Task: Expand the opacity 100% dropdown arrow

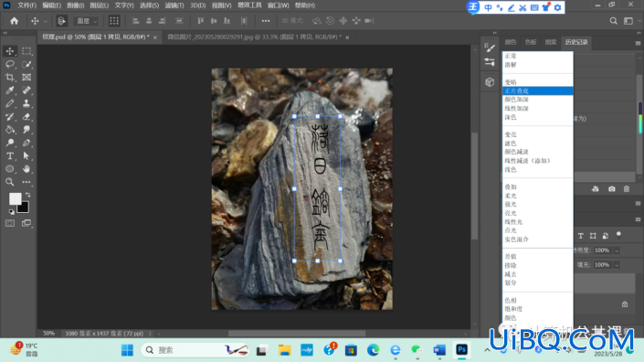Action: click(617, 250)
